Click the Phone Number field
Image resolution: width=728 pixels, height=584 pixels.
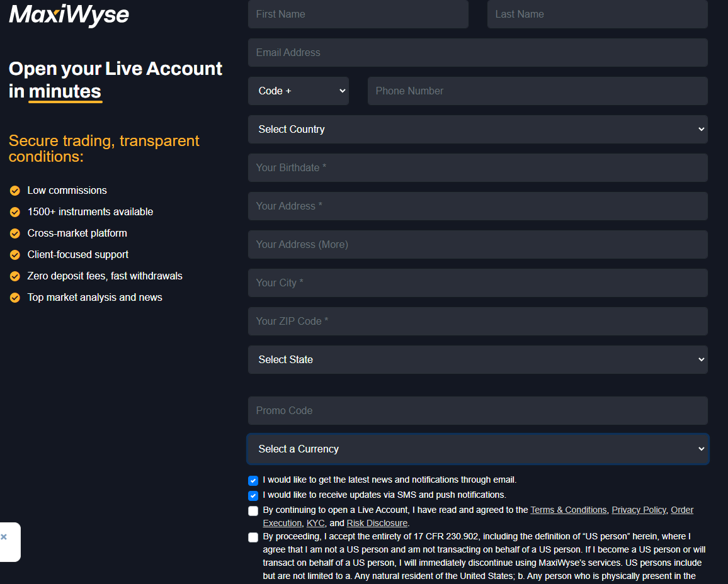tap(538, 91)
